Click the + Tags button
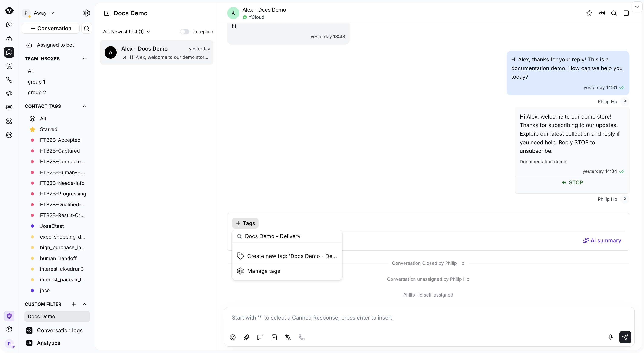This screenshot has width=644, height=353. [245, 223]
